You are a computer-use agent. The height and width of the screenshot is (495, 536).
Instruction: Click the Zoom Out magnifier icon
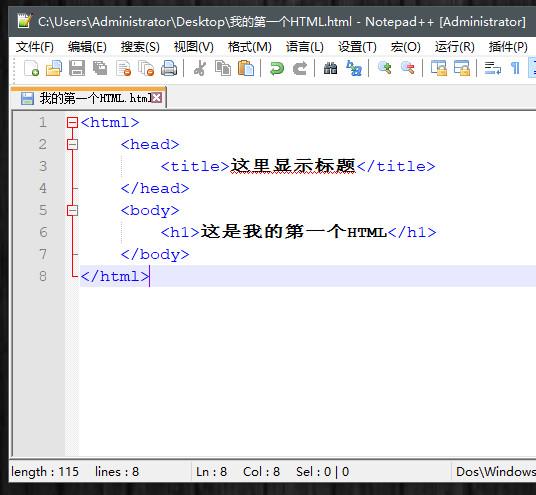[x=407, y=68]
